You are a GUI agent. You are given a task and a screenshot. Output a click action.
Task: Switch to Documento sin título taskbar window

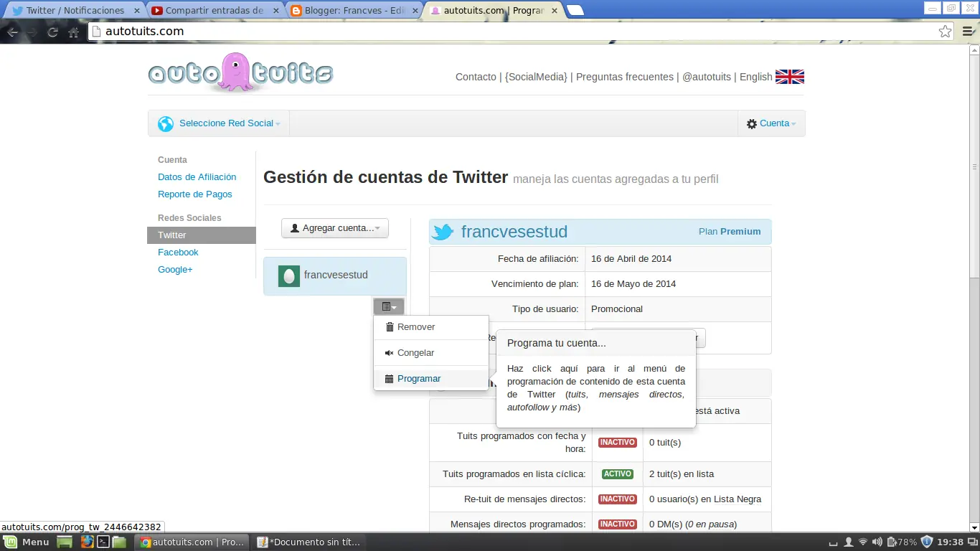[310, 542]
